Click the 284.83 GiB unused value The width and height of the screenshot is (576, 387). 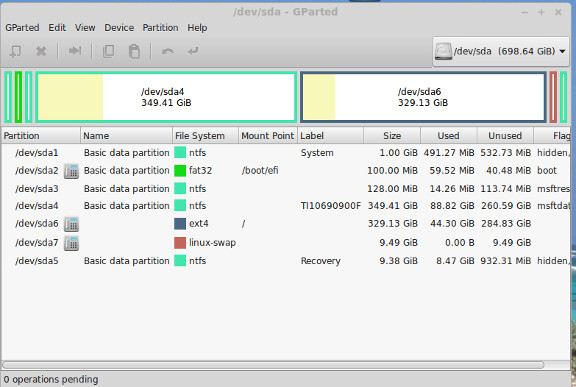click(x=506, y=224)
